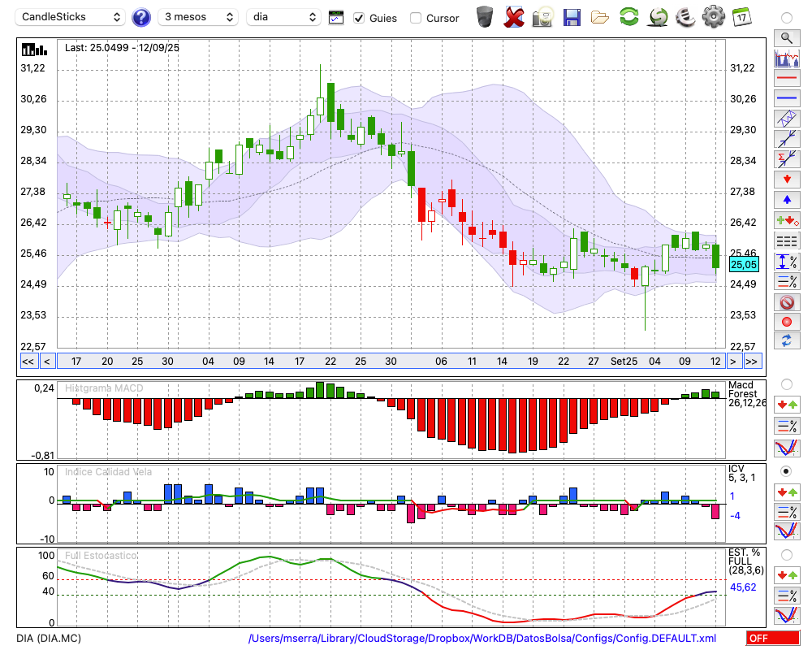The height and width of the screenshot is (650, 812).
Task: Click the trash bin icon
Action: point(485,17)
